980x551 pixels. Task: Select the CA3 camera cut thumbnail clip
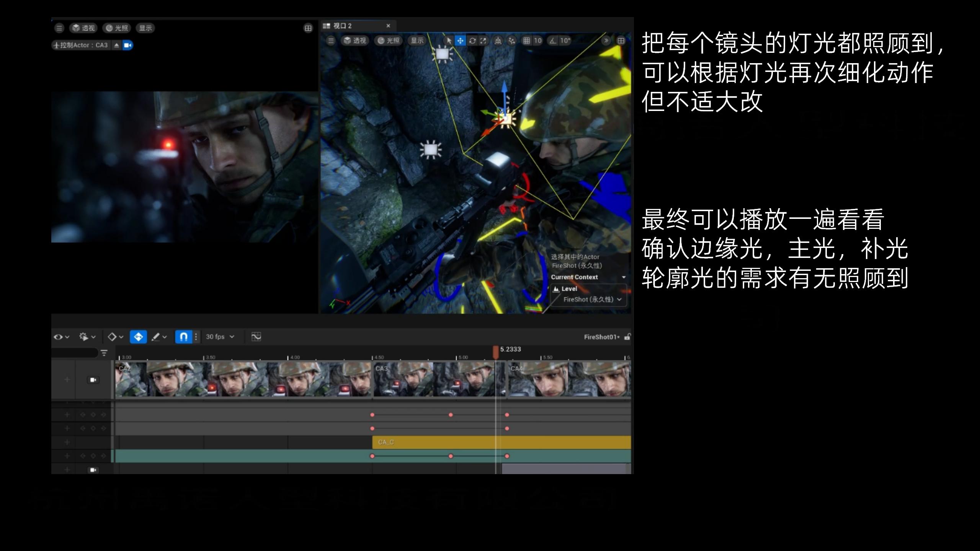(439, 380)
